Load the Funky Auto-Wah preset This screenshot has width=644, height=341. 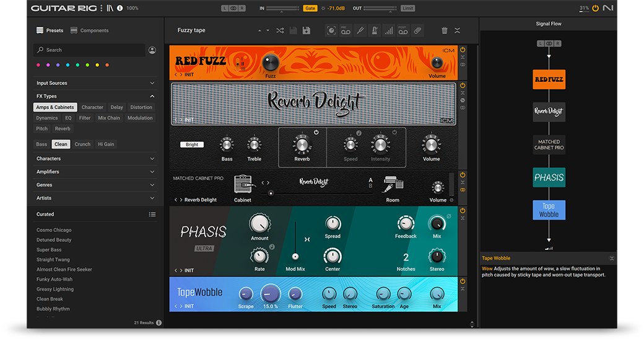(54, 279)
